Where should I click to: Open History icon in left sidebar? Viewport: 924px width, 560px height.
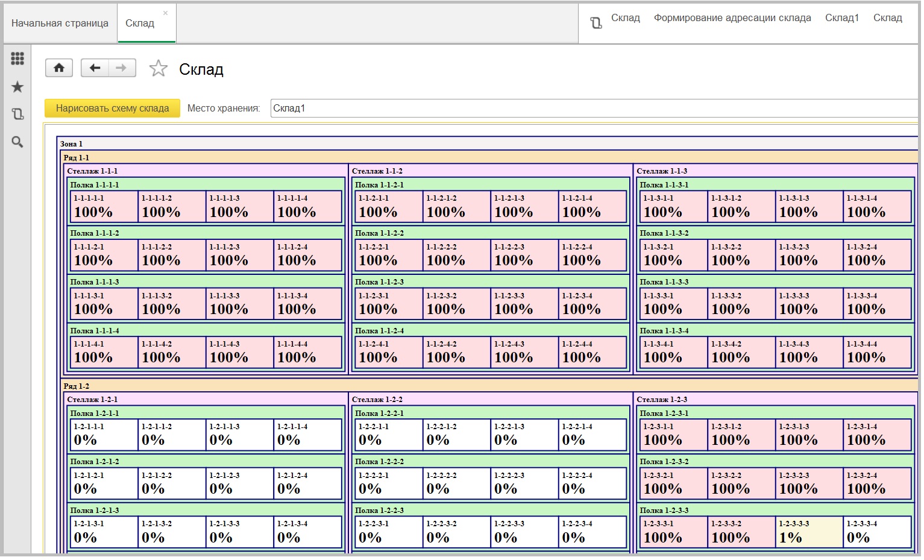17,114
